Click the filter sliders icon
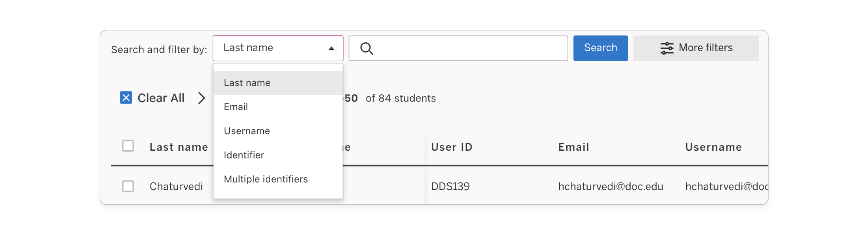Viewport: 868px width, 235px height. coord(667,48)
